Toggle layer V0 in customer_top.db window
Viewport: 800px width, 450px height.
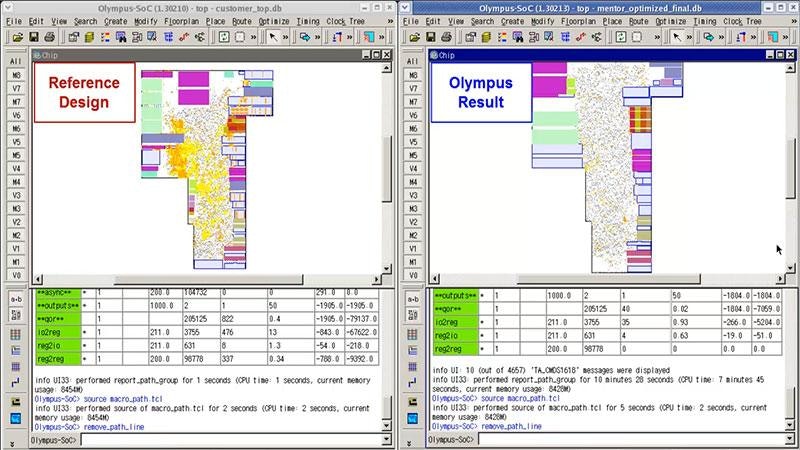(16, 275)
